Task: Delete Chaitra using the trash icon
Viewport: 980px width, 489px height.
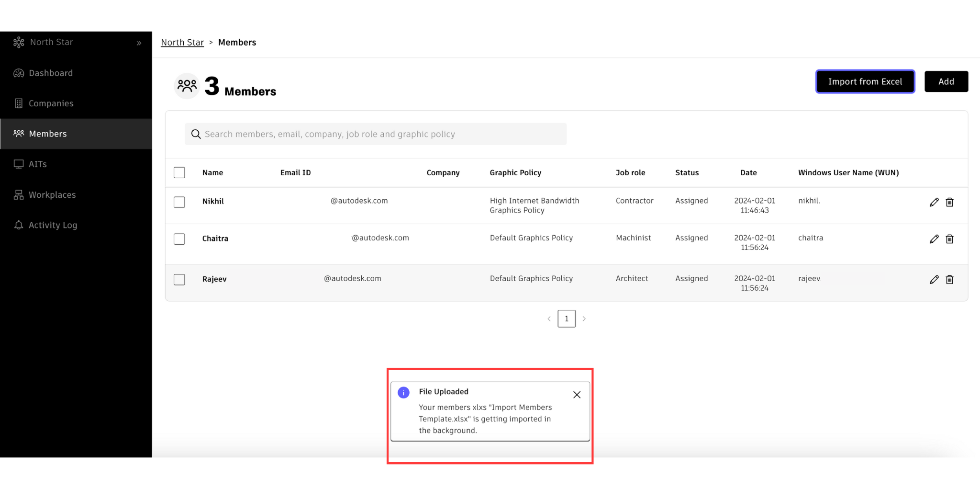Action: pyautogui.click(x=950, y=239)
